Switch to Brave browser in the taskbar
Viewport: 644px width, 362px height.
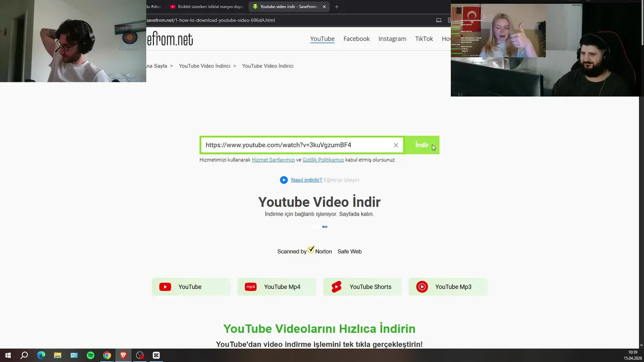(x=123, y=355)
